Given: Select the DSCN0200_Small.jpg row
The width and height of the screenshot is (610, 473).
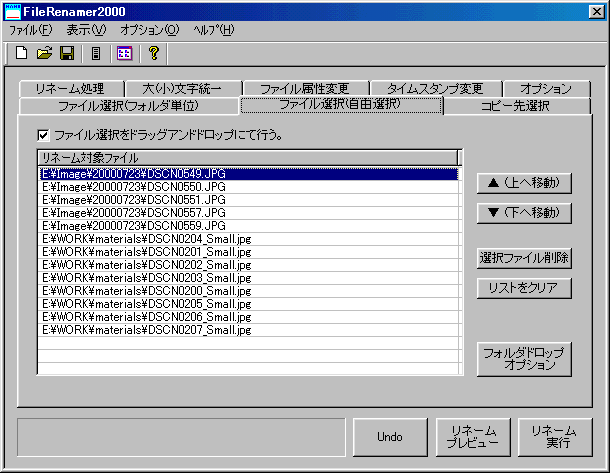Looking at the screenshot, I should [x=249, y=291].
